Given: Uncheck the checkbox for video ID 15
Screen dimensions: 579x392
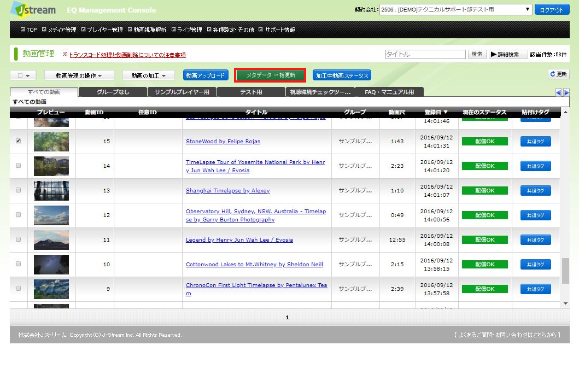Looking at the screenshot, I should [19, 141].
